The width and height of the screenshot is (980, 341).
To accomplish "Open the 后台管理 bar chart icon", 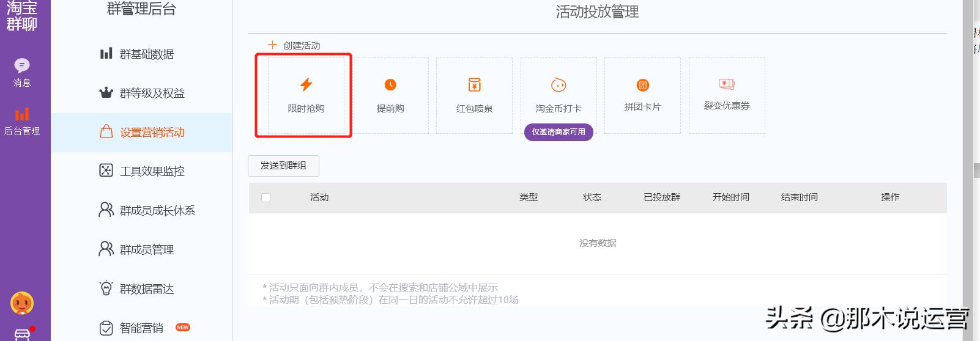I will (22, 114).
